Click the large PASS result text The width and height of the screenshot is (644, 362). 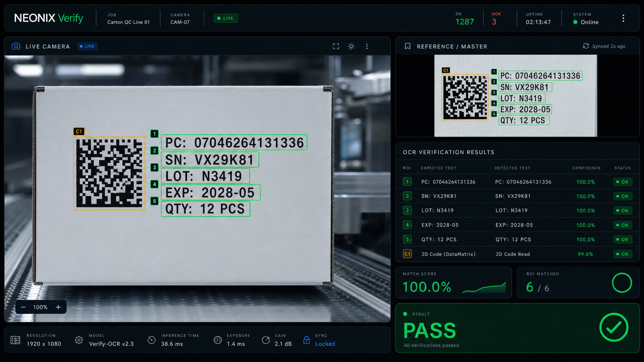[429, 330]
